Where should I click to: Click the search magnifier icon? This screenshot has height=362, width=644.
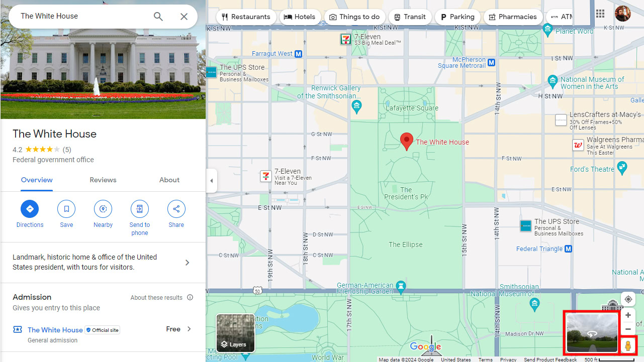(158, 17)
